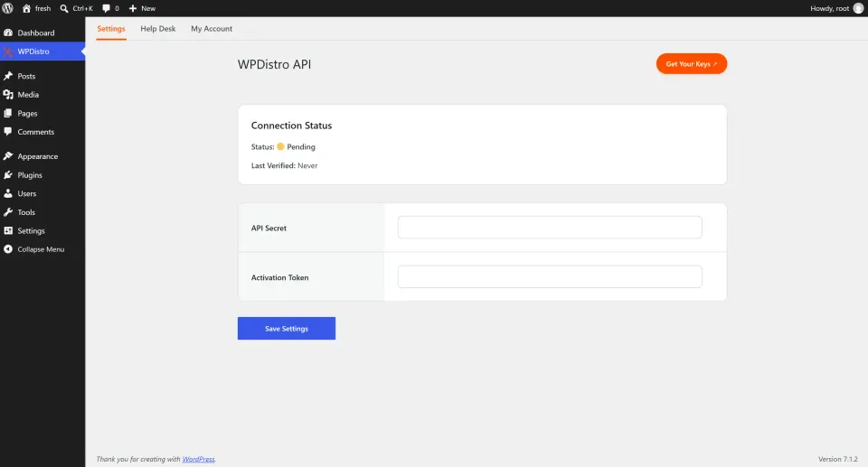Open the Appearance menu label

[x=38, y=156]
